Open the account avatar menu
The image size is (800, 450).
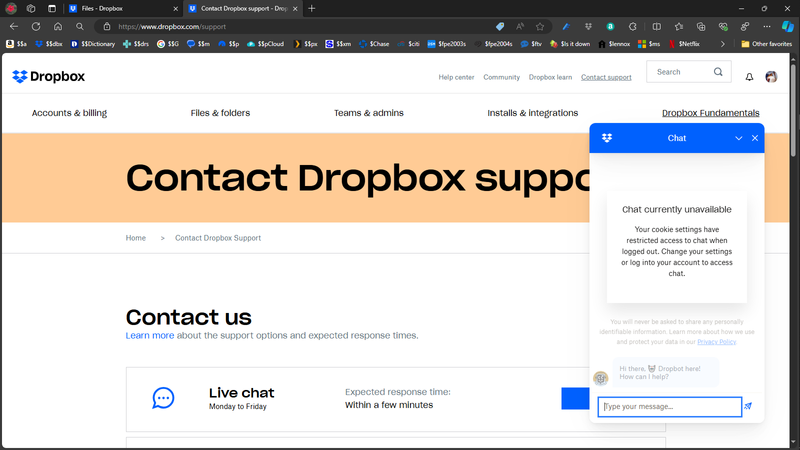(x=771, y=77)
